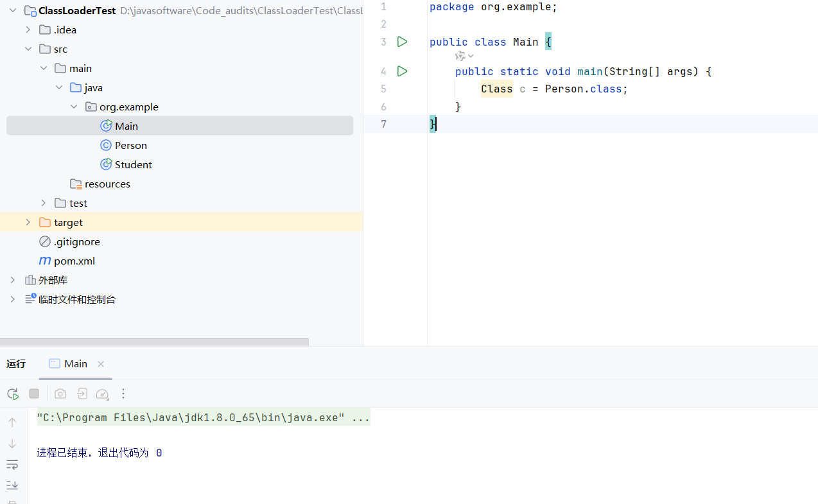
Task: Click the .gitignore file icon
Action: 45,241
